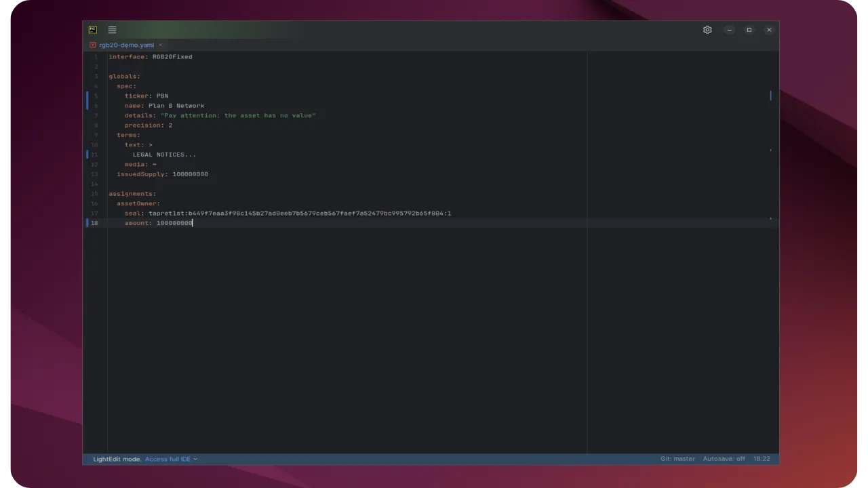Image resolution: width=868 pixels, height=488 pixels.
Task: Click the YAML file type icon on the tab
Action: [92, 45]
